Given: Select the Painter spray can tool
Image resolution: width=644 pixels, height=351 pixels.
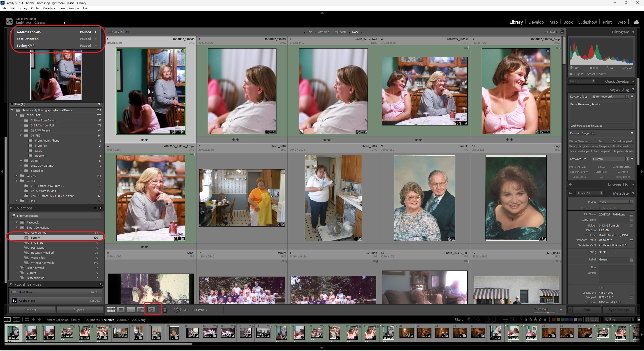Looking at the screenshot, I should coord(165,310).
